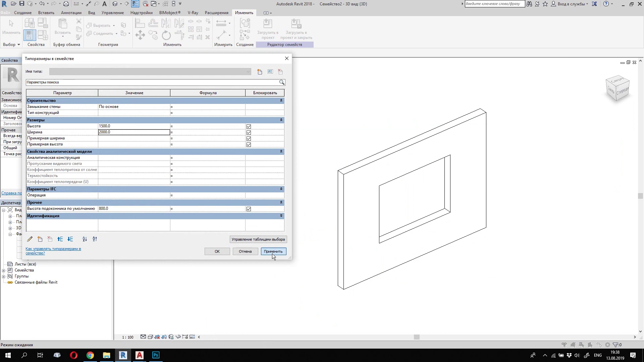
Task: Expand the Идентификация parameter group
Action: click(x=281, y=216)
